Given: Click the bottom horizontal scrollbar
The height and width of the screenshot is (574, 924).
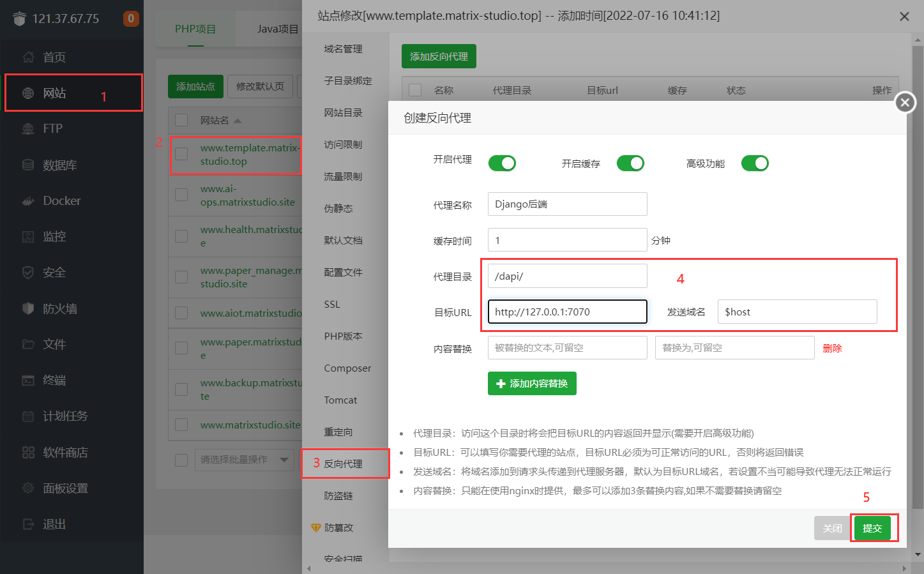Looking at the screenshot, I should (607, 568).
